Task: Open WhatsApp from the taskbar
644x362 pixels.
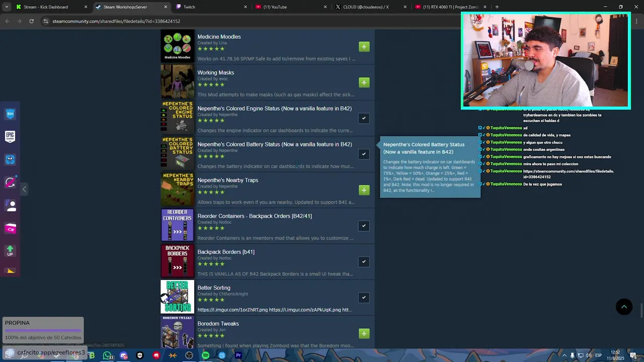Action: tap(107, 355)
